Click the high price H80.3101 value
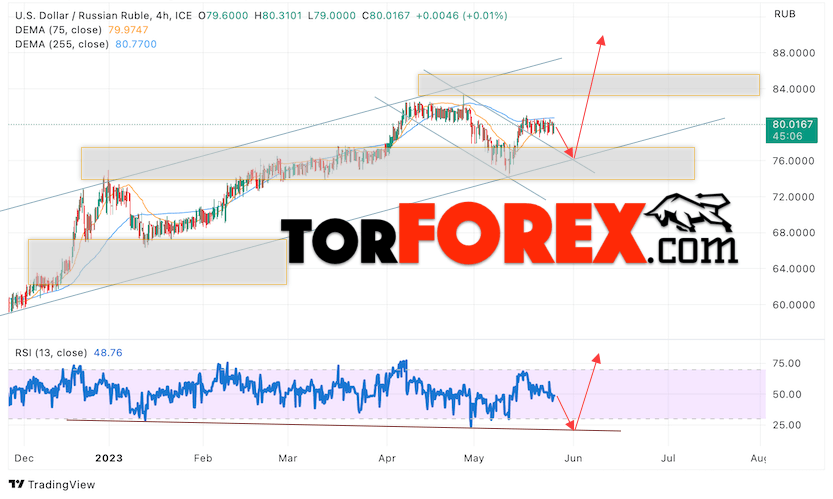The width and height of the screenshot is (833, 499). coord(279,15)
